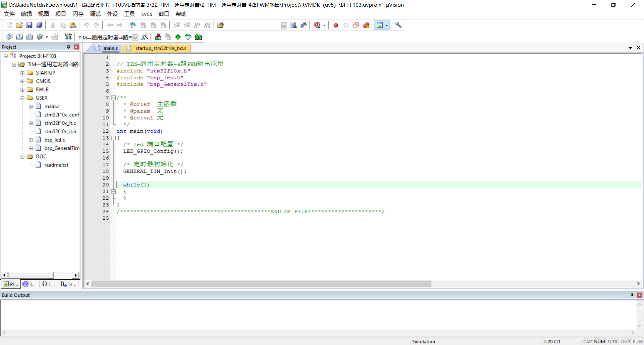Image resolution: width=644 pixels, height=345 pixels.
Task: Click the Unindent selected lines icon
Action: point(187,25)
